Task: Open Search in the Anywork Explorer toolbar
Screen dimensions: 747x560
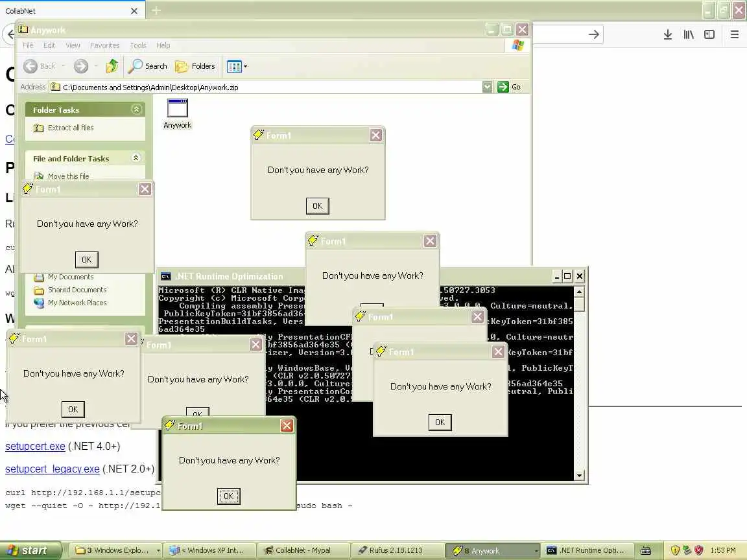Action: pos(148,66)
